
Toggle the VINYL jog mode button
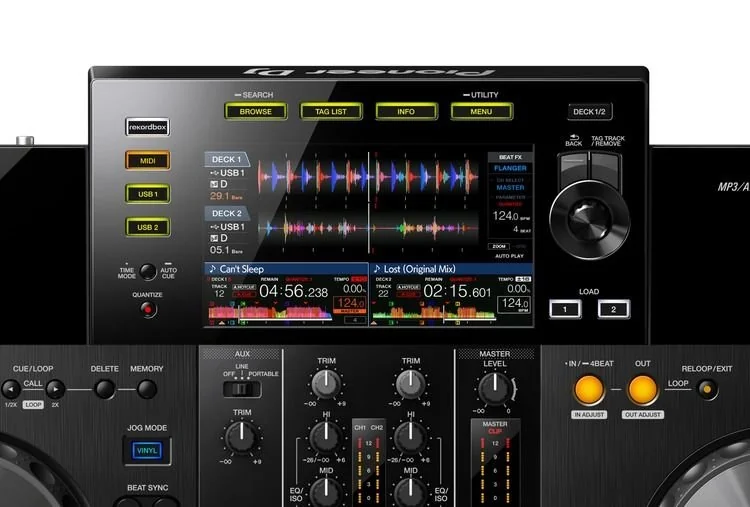coord(147,451)
